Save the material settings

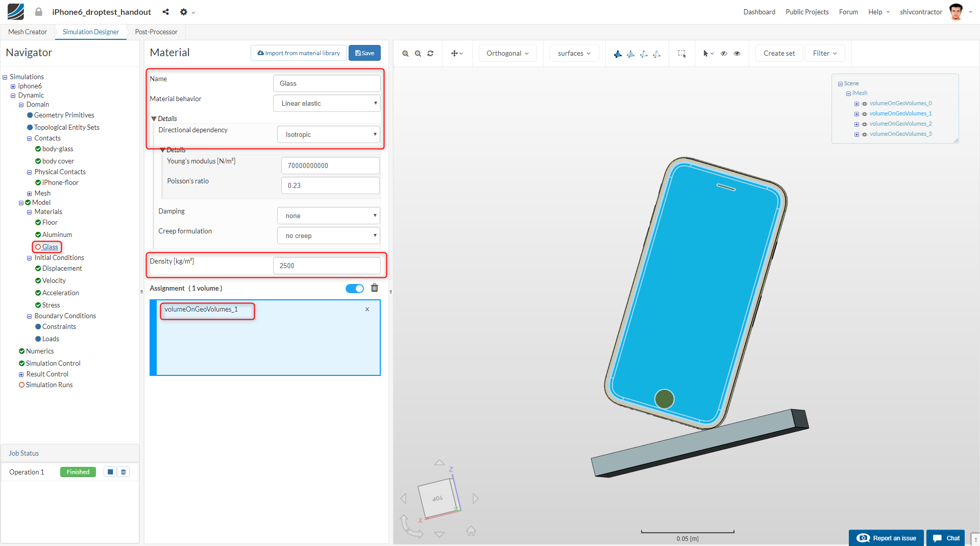click(x=364, y=53)
